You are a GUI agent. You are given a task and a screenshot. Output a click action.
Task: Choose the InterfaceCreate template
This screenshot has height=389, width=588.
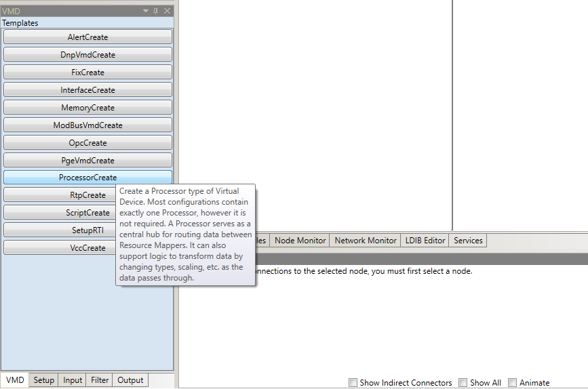[87, 89]
